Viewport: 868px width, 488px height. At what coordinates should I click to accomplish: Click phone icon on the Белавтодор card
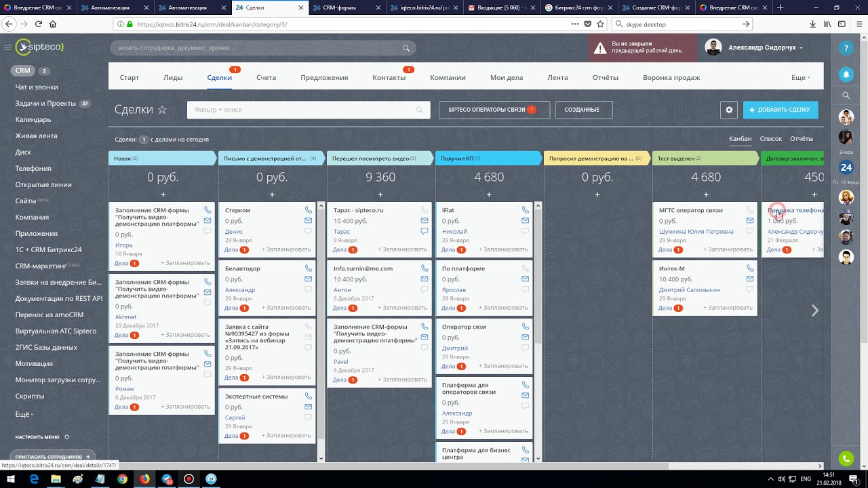(308, 268)
